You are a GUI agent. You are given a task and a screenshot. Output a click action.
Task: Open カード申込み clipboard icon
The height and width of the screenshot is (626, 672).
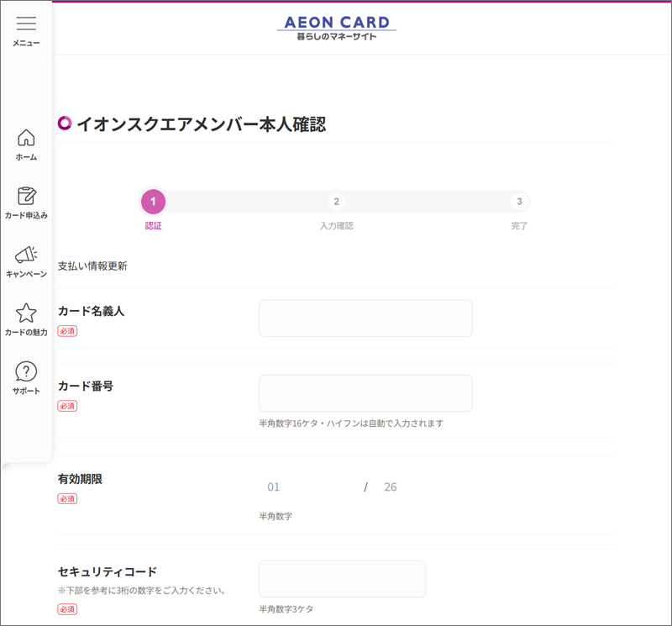click(27, 196)
